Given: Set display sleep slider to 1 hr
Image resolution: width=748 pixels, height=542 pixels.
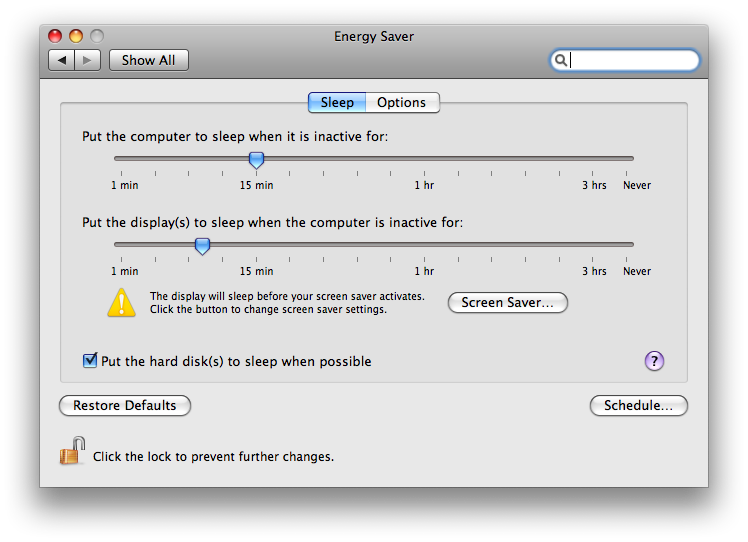Looking at the screenshot, I should pyautogui.click(x=424, y=244).
